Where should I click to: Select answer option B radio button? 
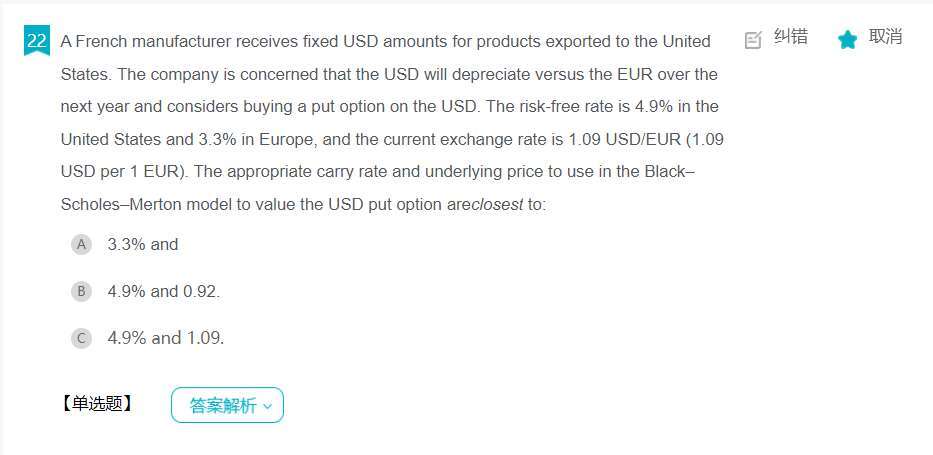tap(81, 291)
